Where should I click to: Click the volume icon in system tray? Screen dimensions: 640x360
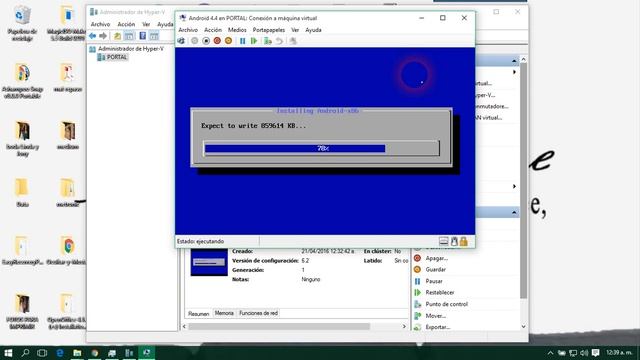pyautogui.click(x=584, y=353)
